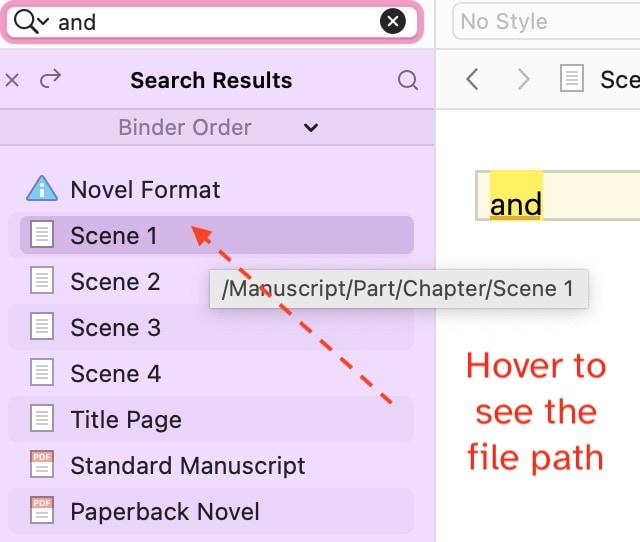Viewport: 640px width, 542px height.
Task: Clear the search field with the X button
Action: pyautogui.click(x=393, y=21)
